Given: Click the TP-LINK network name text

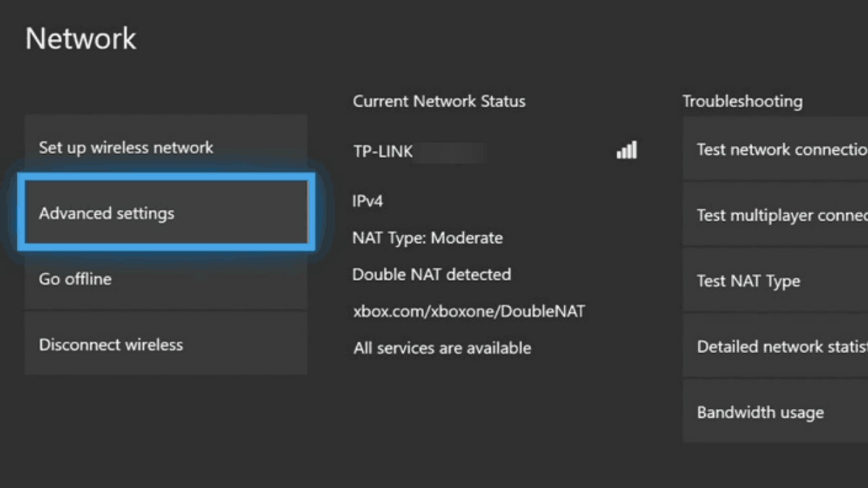Looking at the screenshot, I should click(382, 151).
